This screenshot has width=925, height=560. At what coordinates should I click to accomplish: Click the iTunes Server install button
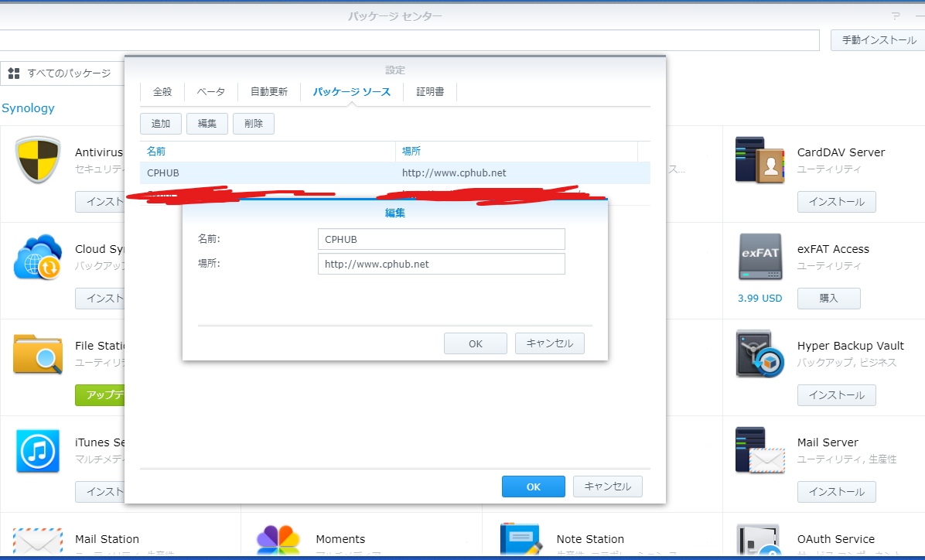point(101,492)
